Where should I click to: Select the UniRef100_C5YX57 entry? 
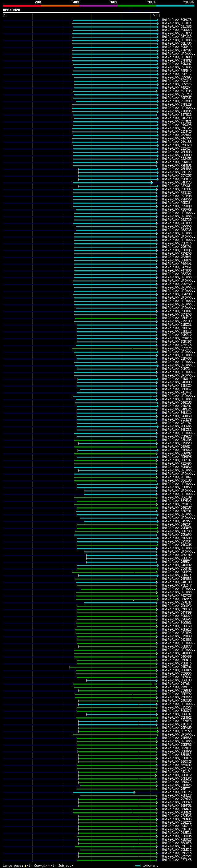(176, 176)
